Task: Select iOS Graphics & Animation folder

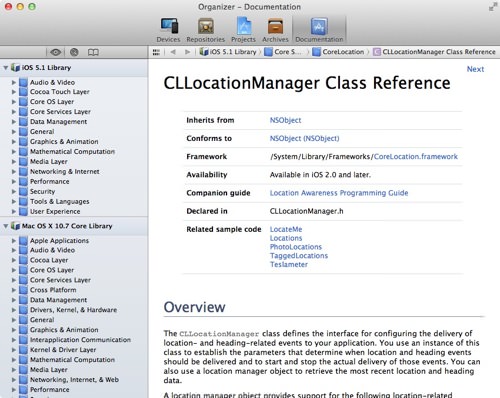Action: pyautogui.click(x=64, y=142)
